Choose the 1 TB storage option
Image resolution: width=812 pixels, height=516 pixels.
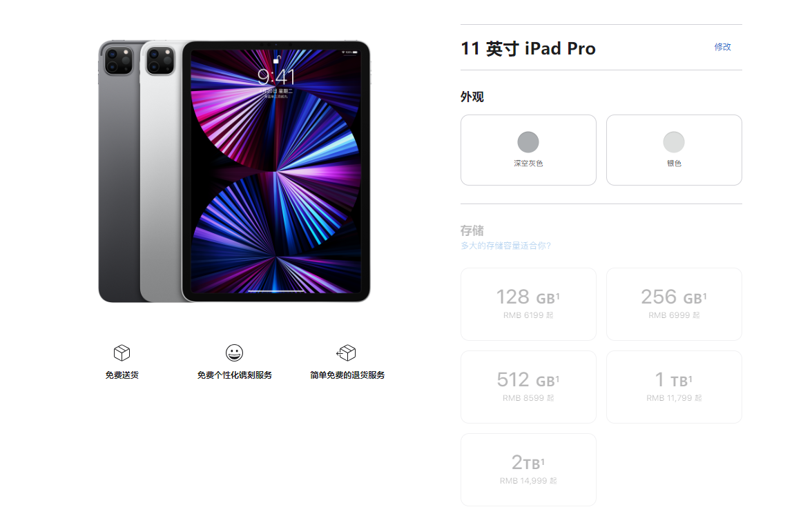point(674,387)
